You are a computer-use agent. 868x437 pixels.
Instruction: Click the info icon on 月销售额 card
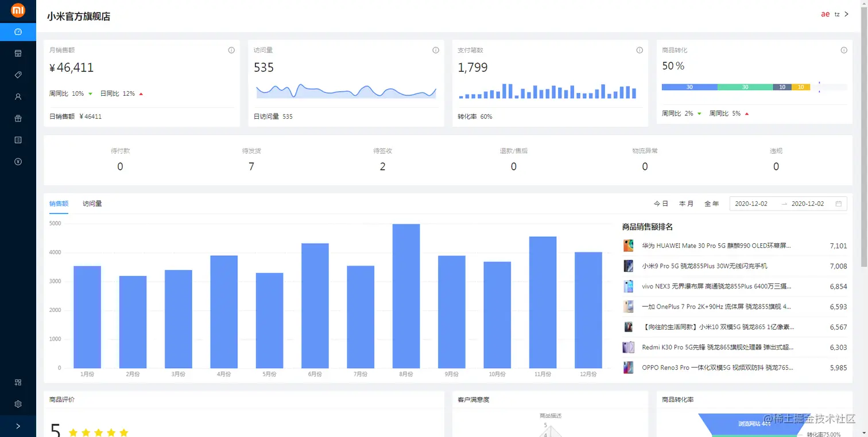pyautogui.click(x=231, y=50)
